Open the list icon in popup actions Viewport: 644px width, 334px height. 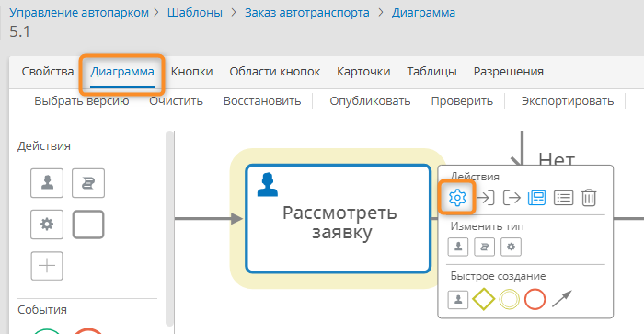pos(563,198)
